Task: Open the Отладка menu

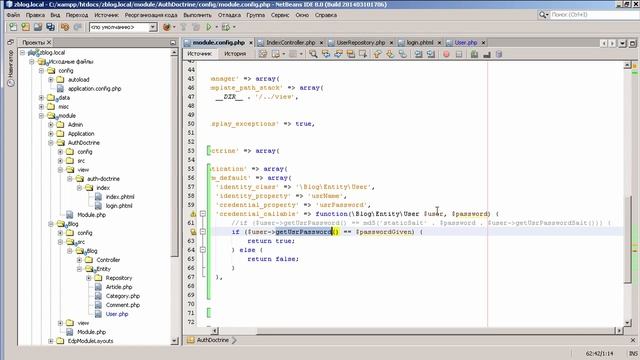Action: (x=229, y=15)
